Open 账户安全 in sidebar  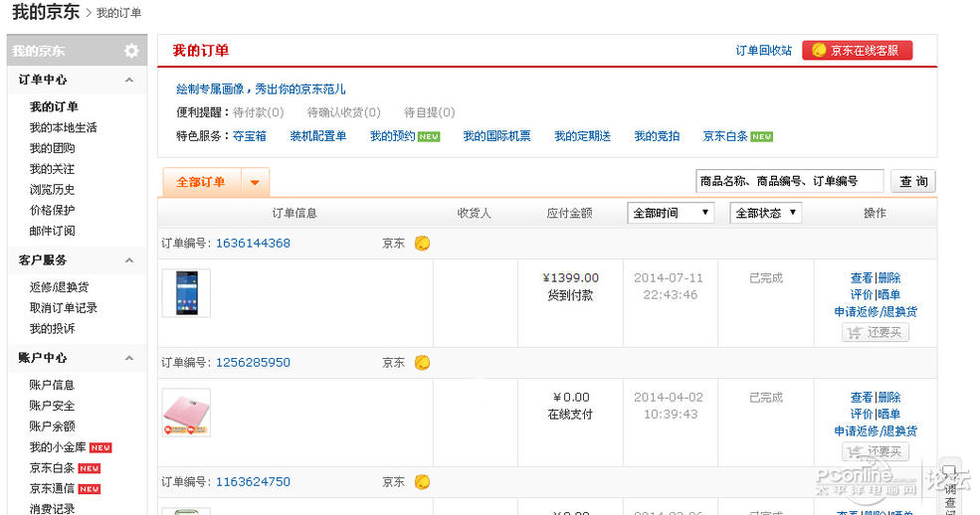click(52, 406)
